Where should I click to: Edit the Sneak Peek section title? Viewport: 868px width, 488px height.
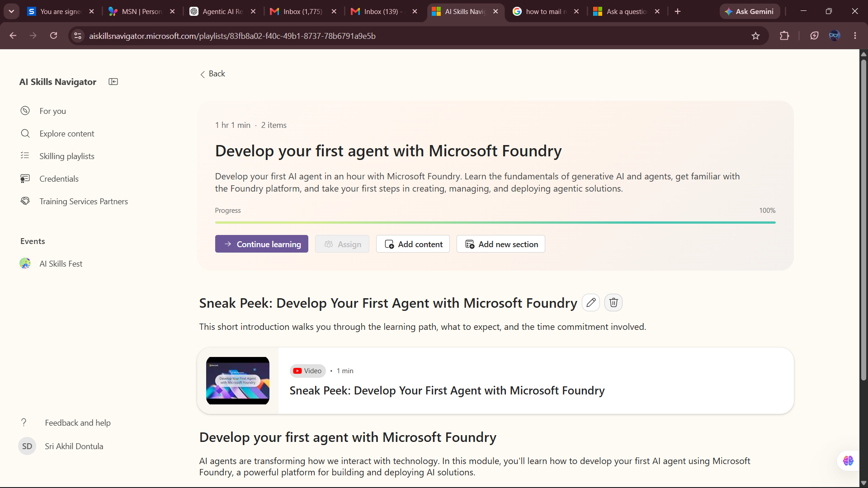coord(591,303)
